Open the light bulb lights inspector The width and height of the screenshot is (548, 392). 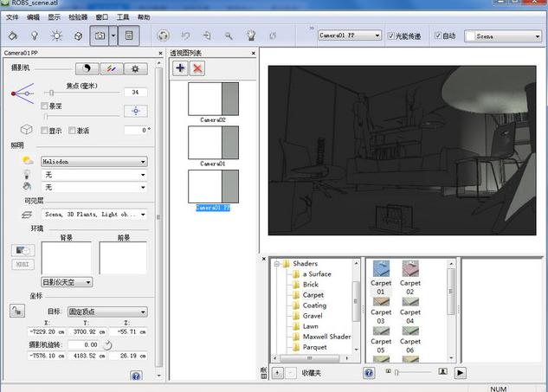[35, 35]
